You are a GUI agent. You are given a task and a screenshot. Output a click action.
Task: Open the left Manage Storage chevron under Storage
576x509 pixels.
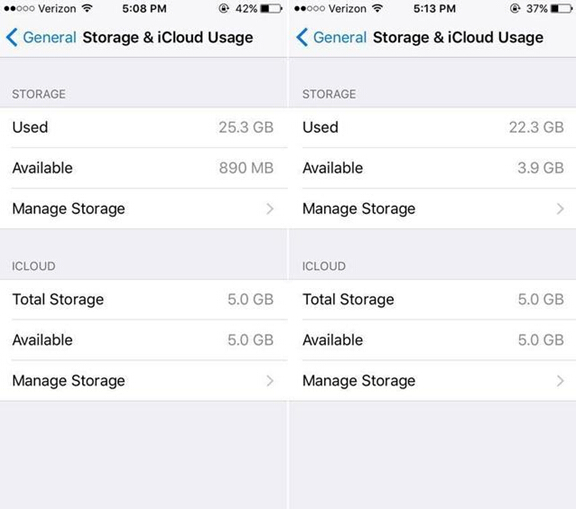coord(270,209)
